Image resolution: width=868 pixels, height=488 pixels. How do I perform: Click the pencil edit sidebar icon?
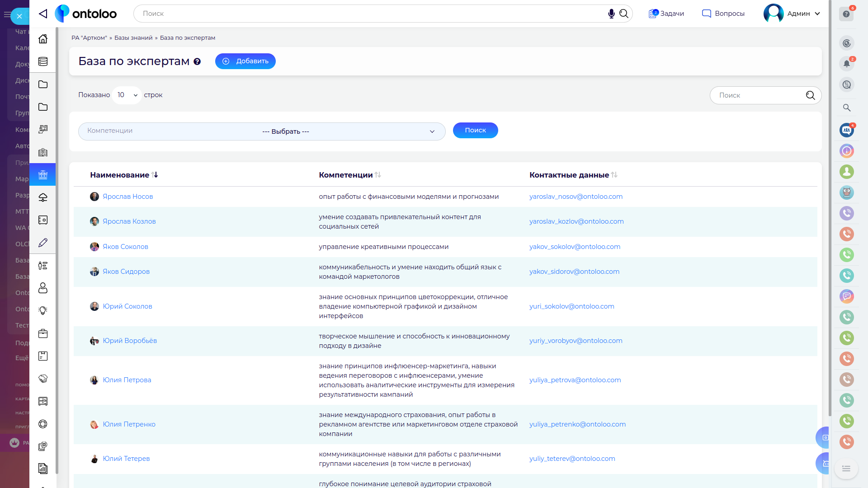tap(43, 243)
